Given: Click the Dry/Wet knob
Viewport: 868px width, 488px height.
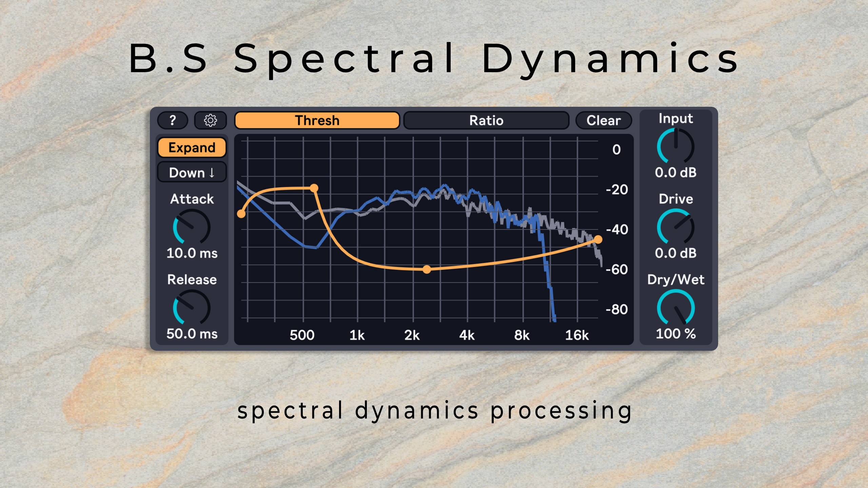Looking at the screenshot, I should pos(676,308).
